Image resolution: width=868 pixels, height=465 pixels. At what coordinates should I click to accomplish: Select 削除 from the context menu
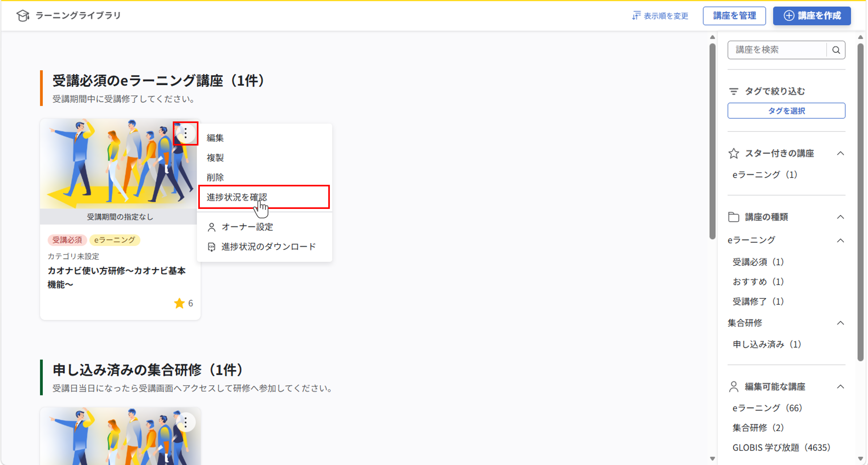[265, 177]
